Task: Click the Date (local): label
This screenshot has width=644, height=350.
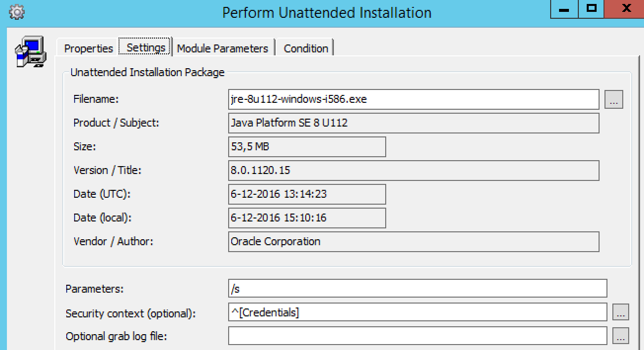Action: 103,218
